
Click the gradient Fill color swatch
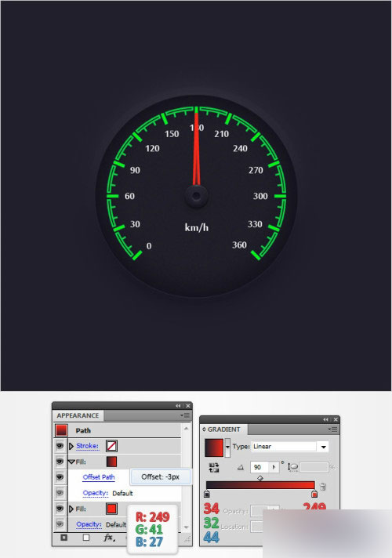[x=111, y=462]
